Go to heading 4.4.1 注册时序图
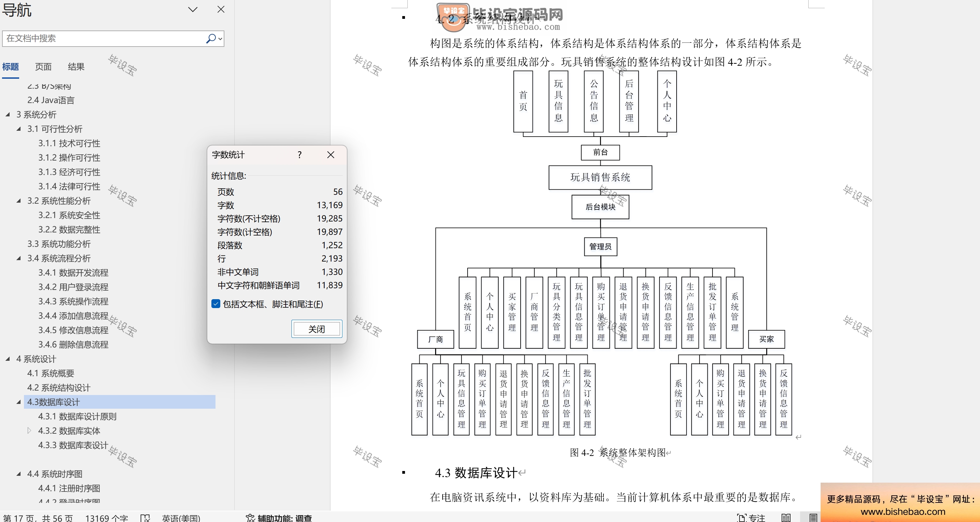 coord(69,488)
